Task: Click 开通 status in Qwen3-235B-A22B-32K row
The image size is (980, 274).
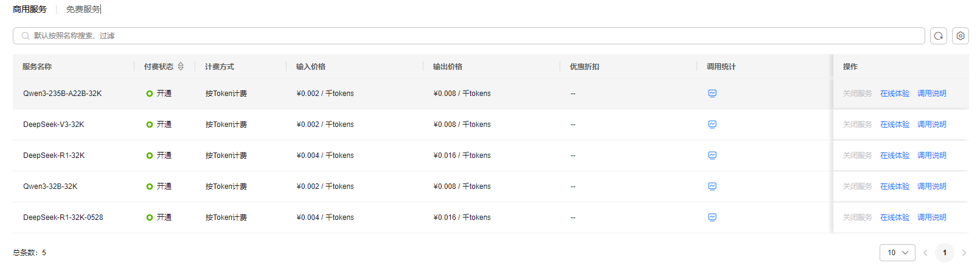Action: coord(159,94)
